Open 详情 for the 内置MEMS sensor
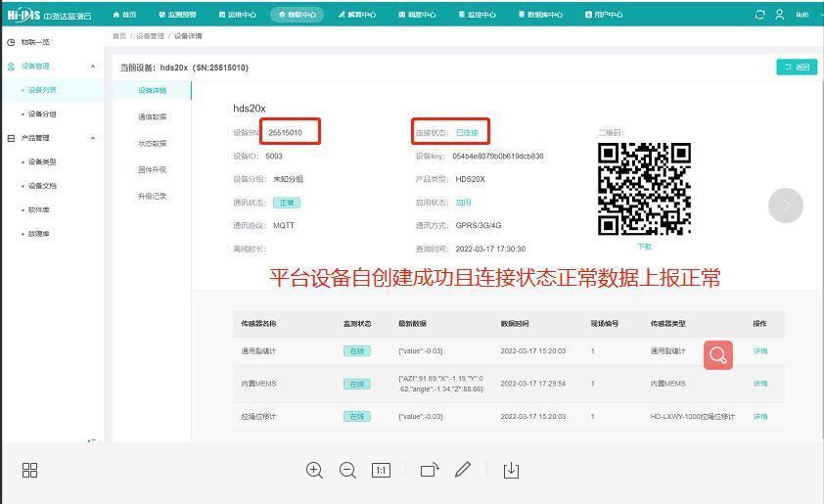 point(760,384)
